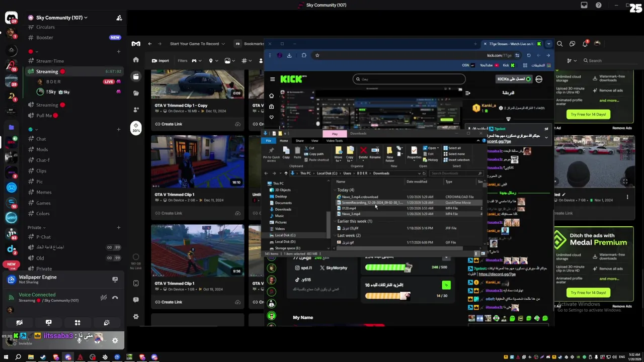The height and width of the screenshot is (362, 644).
Task: Click upper Try Free for 14 Days! button
Action: 588,114
